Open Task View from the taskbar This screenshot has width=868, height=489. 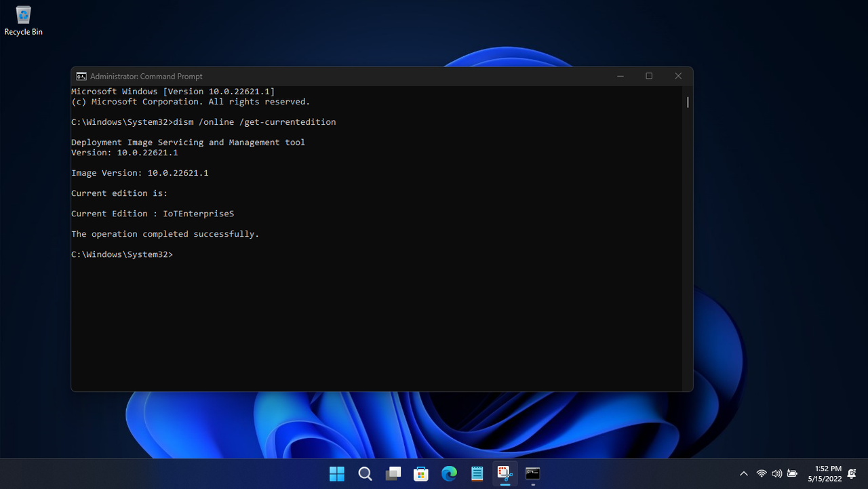pyautogui.click(x=393, y=473)
